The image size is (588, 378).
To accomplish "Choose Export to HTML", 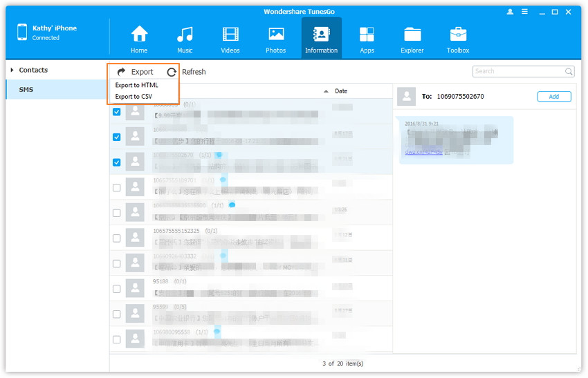I will pos(136,85).
